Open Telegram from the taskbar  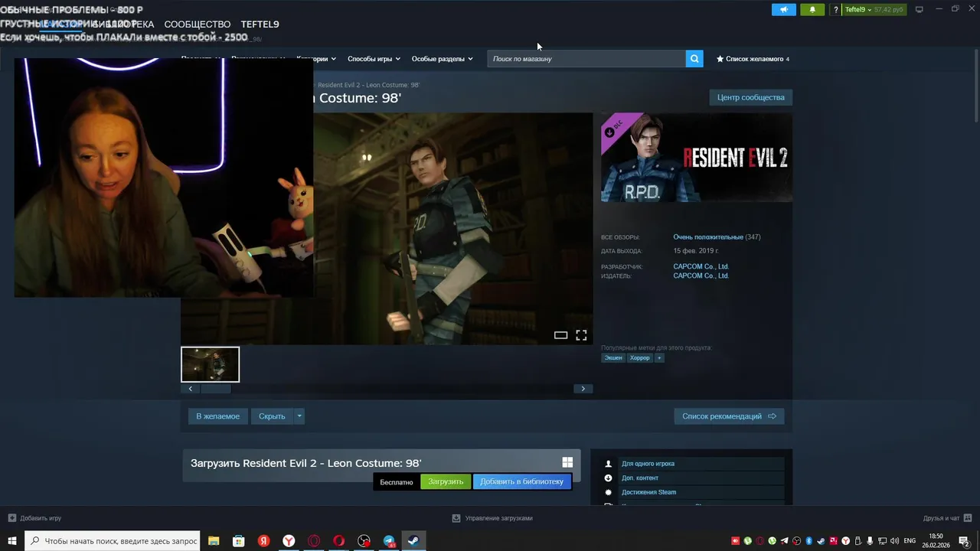tap(389, 541)
